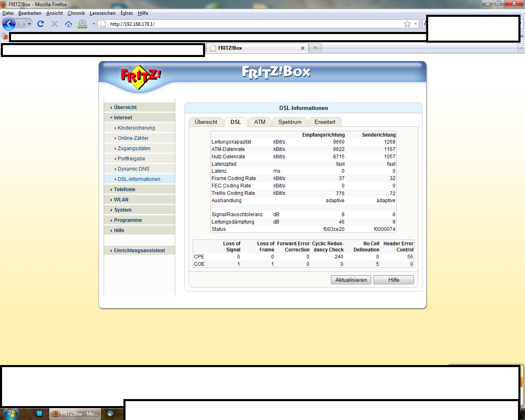Select DSL-Informationen in the sidebar
The width and height of the screenshot is (525, 420).
pos(139,179)
